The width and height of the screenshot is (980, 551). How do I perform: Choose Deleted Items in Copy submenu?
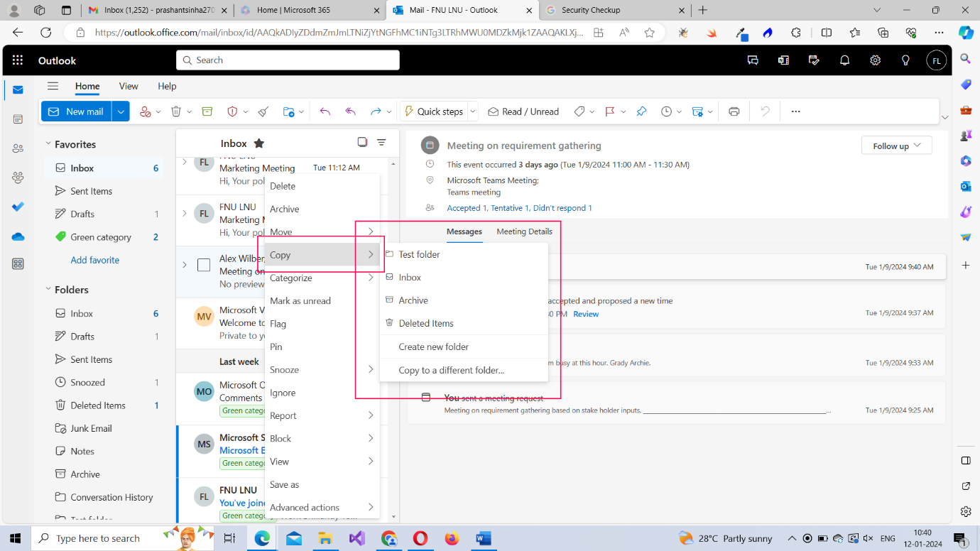tap(464, 323)
